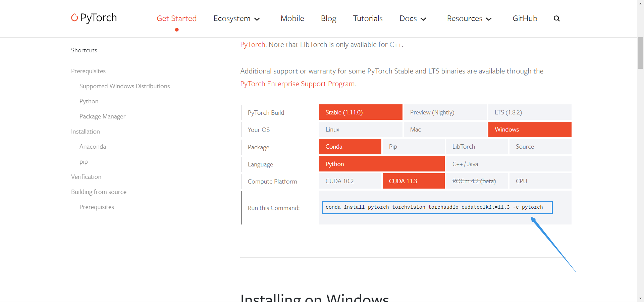Jump to Installation section

click(85, 132)
